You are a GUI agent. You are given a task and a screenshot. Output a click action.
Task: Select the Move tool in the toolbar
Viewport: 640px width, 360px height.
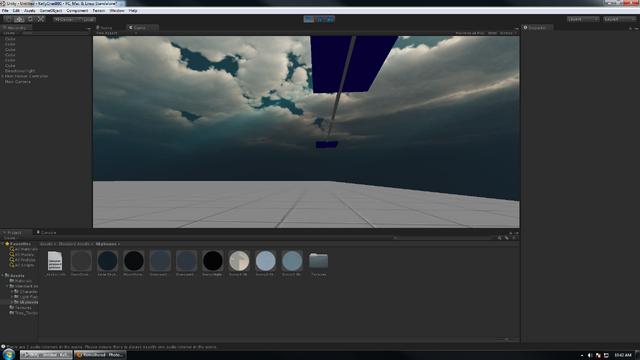coord(19,19)
